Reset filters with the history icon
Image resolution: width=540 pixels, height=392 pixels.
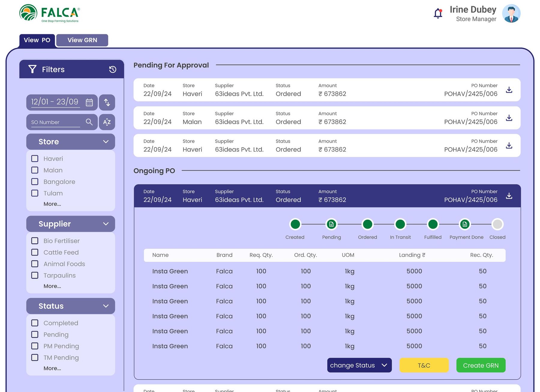click(x=112, y=70)
